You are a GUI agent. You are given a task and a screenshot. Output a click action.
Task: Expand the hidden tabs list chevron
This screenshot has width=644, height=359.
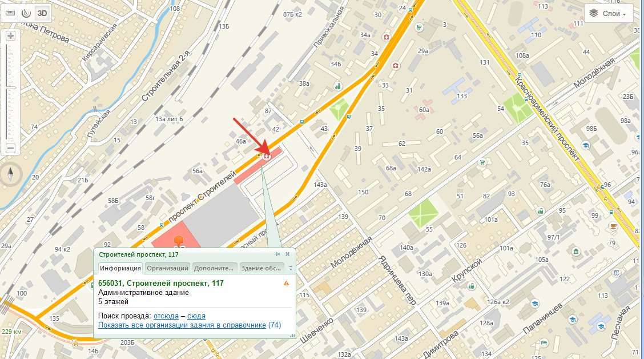pyautogui.click(x=291, y=268)
